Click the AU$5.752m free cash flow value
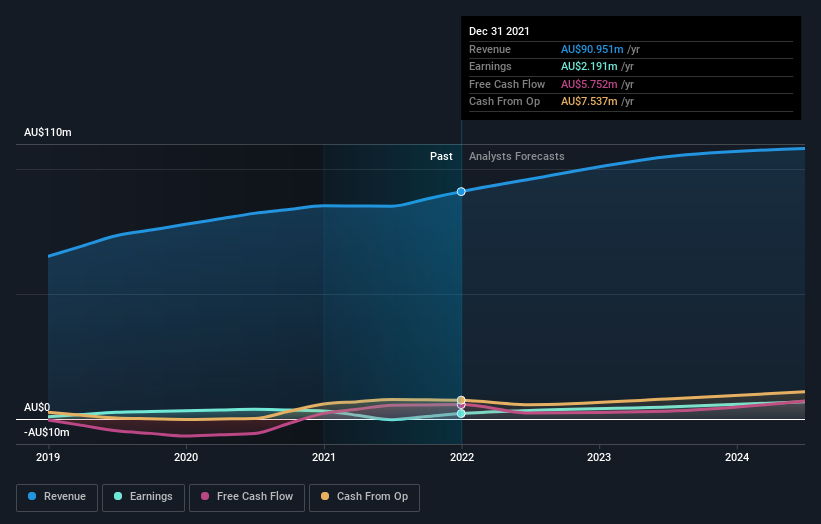The width and height of the screenshot is (821, 524). [589, 84]
